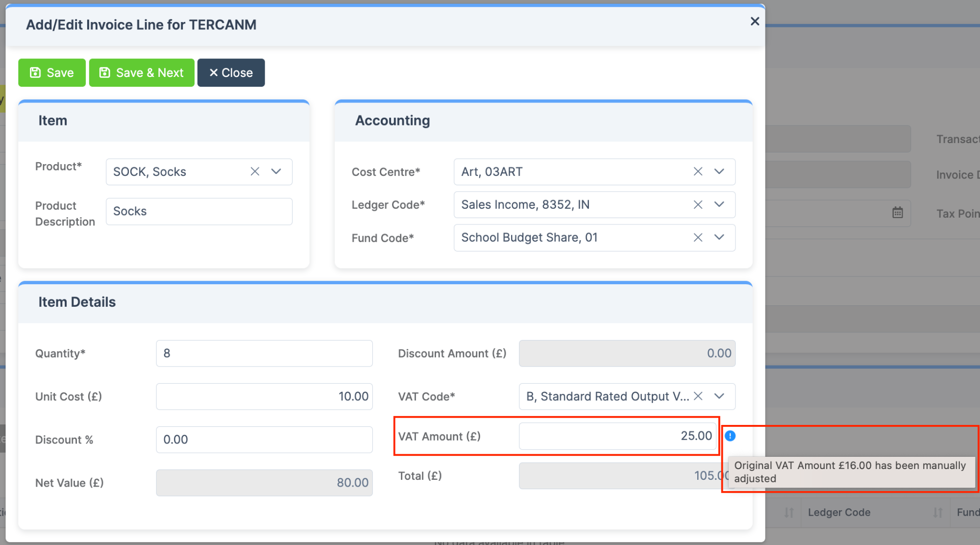The image size is (980, 545).
Task: Clear the VAT Code selection
Action: (x=698, y=396)
